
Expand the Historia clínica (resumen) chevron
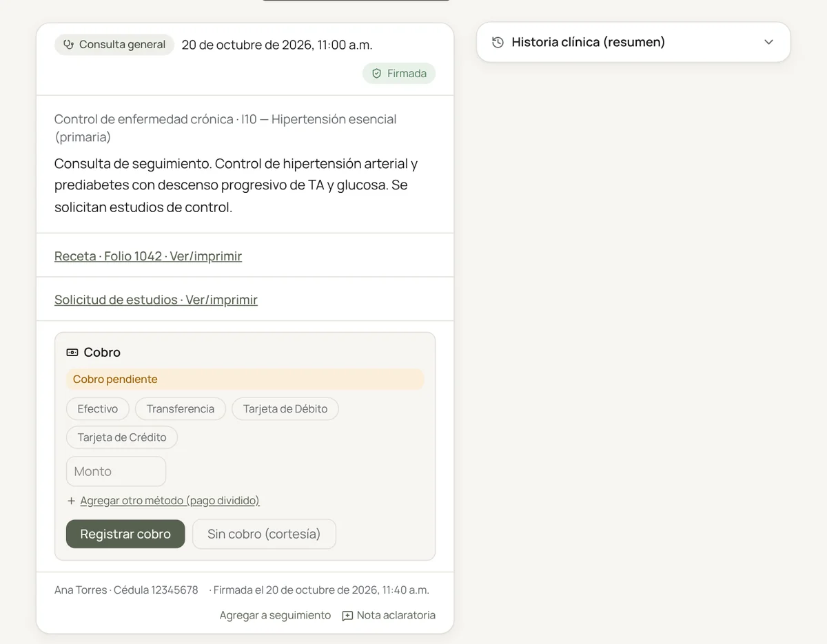tap(769, 43)
